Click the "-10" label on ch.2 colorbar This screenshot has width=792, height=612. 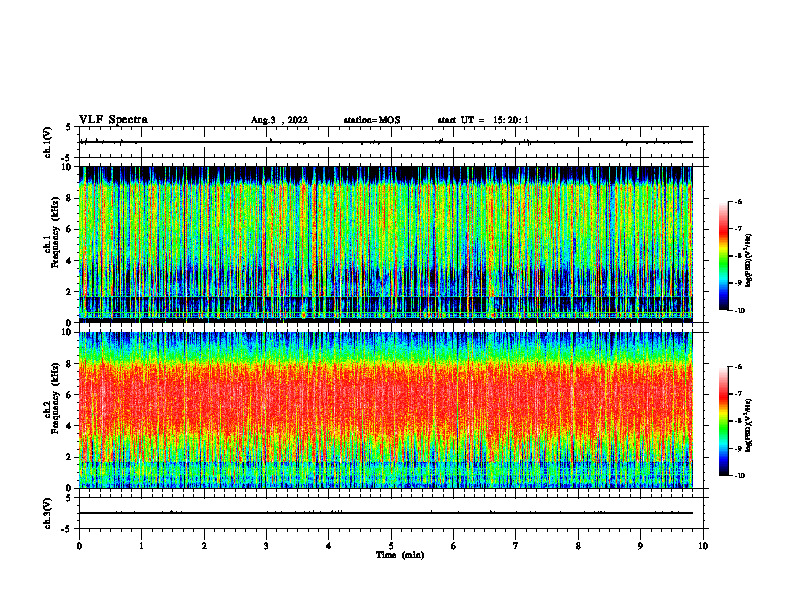point(739,476)
